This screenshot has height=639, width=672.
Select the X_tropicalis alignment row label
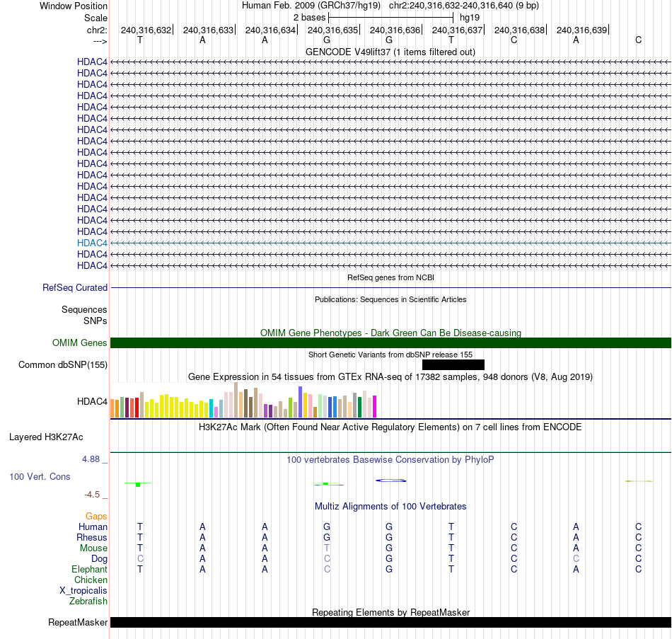[83, 591]
